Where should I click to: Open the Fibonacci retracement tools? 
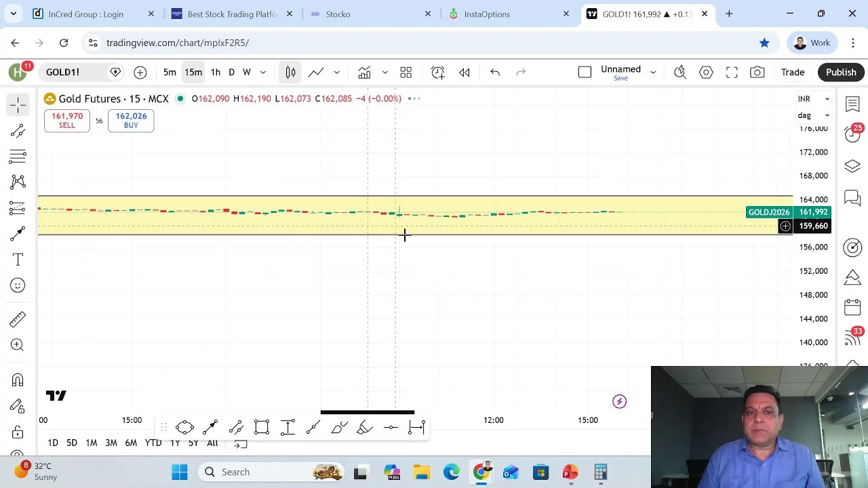18,157
